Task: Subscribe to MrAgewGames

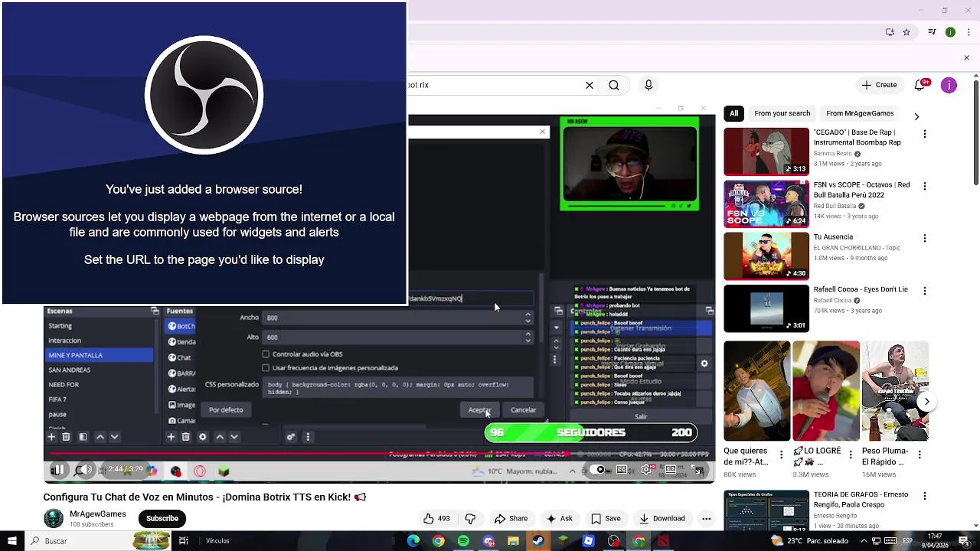Action: (x=162, y=519)
